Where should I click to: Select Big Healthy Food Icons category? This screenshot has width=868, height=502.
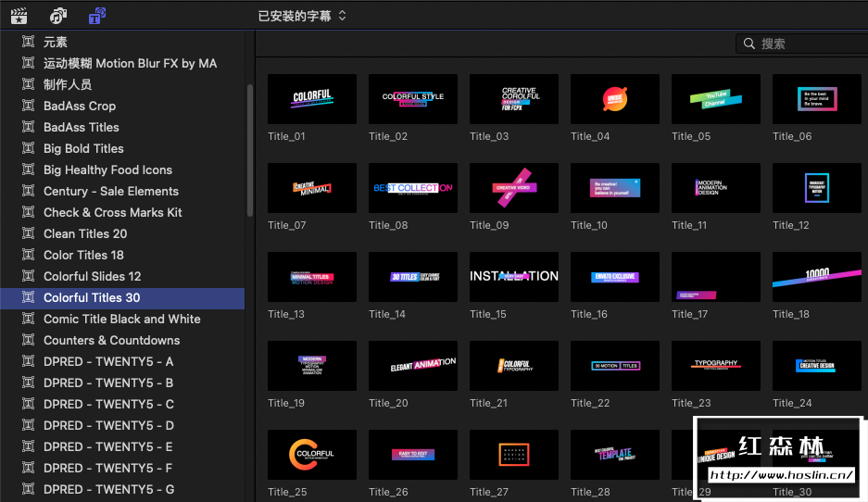click(122, 169)
